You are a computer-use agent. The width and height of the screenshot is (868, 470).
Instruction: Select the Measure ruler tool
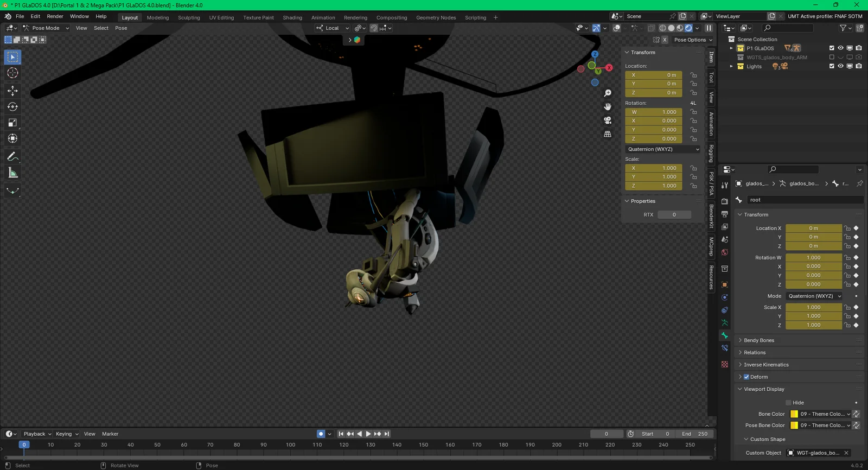12,173
